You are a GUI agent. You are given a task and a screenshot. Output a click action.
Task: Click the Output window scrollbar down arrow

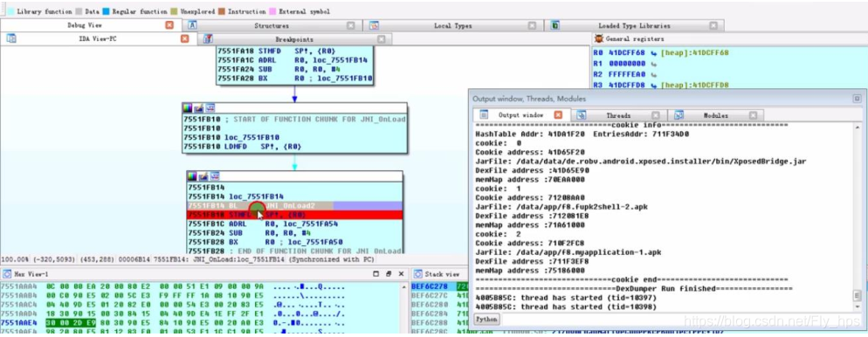pyautogui.click(x=858, y=306)
